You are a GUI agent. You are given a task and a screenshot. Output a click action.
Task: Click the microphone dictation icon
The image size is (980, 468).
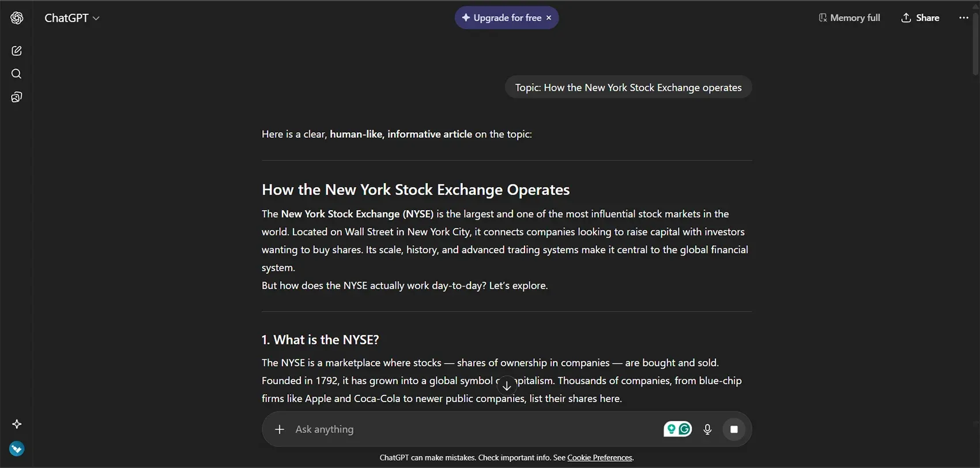(707, 429)
